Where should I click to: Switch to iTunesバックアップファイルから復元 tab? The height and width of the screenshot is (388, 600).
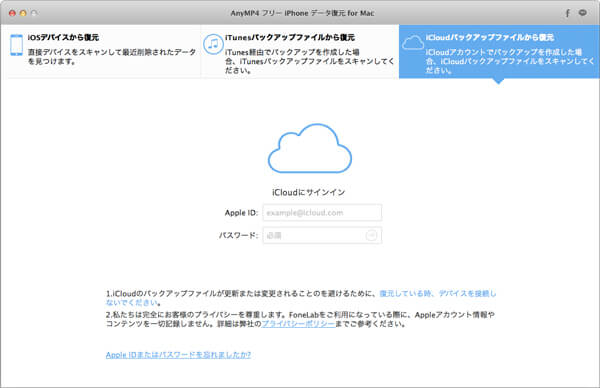300,51
